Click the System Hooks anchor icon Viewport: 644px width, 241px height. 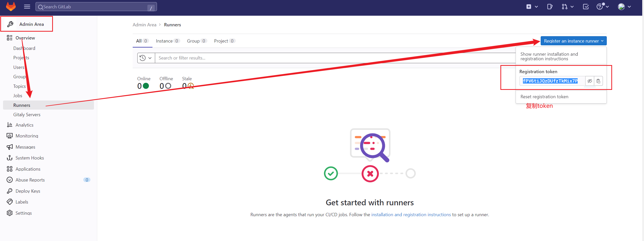tap(9, 158)
